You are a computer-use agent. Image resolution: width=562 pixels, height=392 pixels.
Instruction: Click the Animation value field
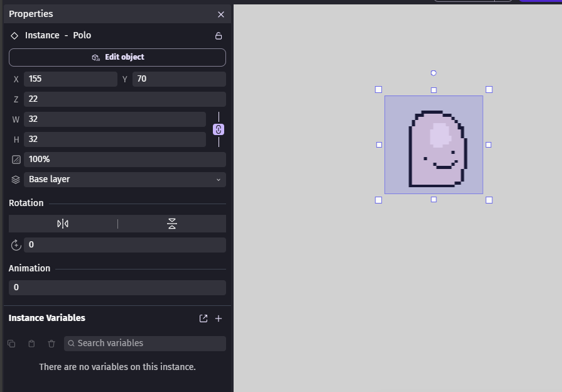(x=117, y=288)
